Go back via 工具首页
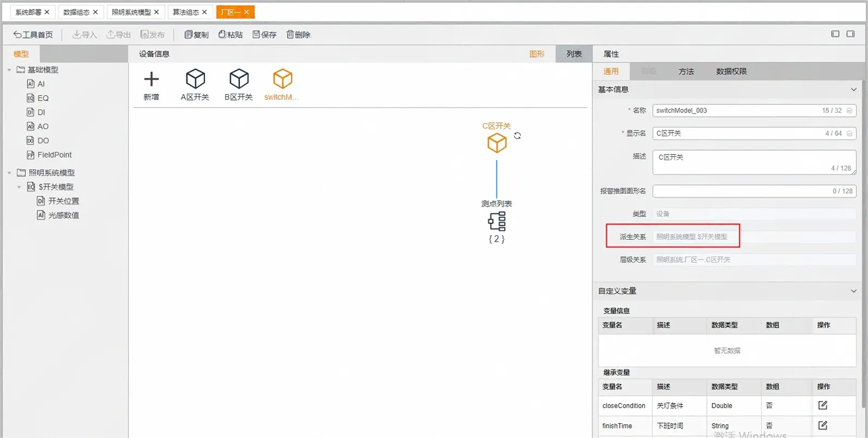The image size is (868, 438). click(33, 34)
